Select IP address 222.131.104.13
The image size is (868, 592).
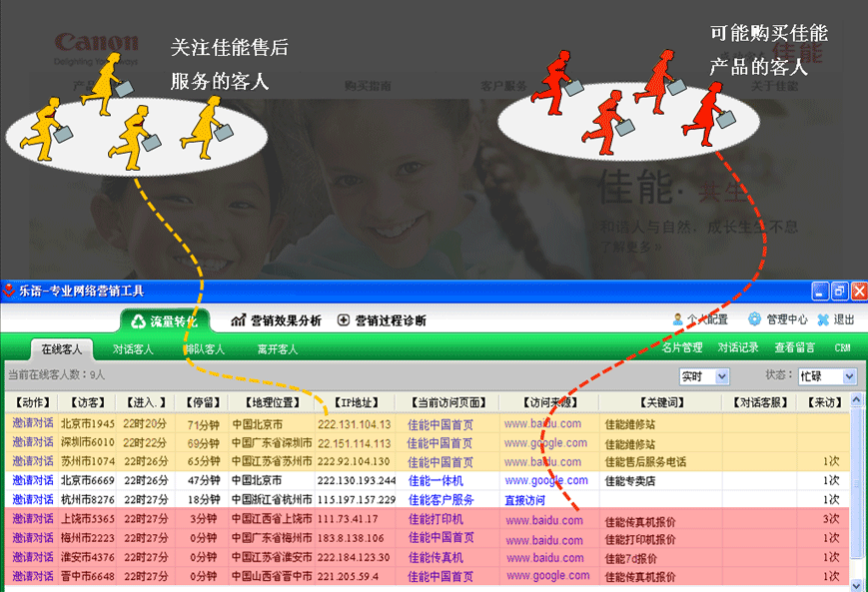(x=355, y=424)
